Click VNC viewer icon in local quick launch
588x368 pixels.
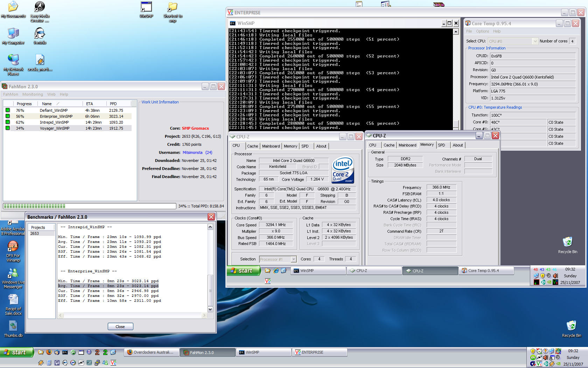click(113, 363)
